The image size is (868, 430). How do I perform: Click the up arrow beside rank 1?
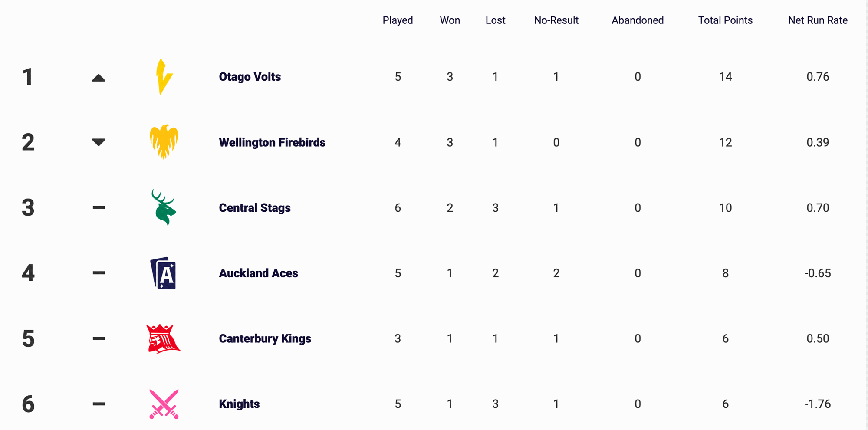tap(99, 78)
